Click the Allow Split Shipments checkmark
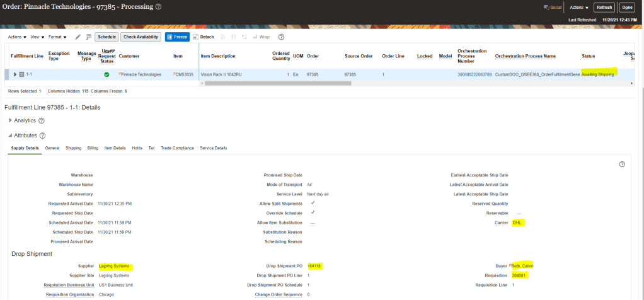This screenshot has height=300, width=644. coord(313,204)
